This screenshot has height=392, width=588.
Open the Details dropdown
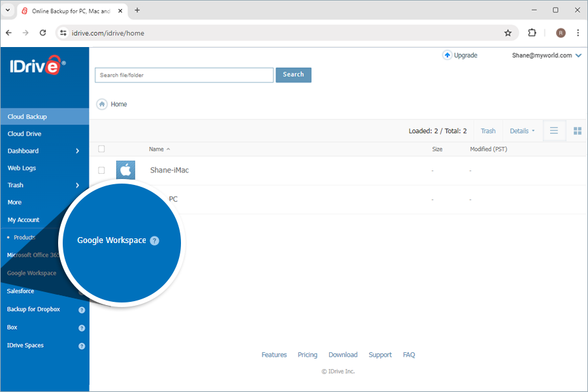pos(521,131)
